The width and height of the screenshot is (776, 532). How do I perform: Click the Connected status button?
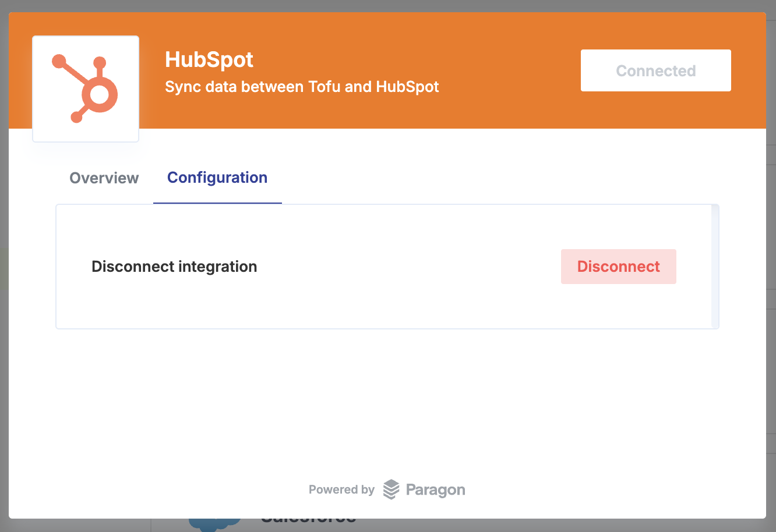656,70
